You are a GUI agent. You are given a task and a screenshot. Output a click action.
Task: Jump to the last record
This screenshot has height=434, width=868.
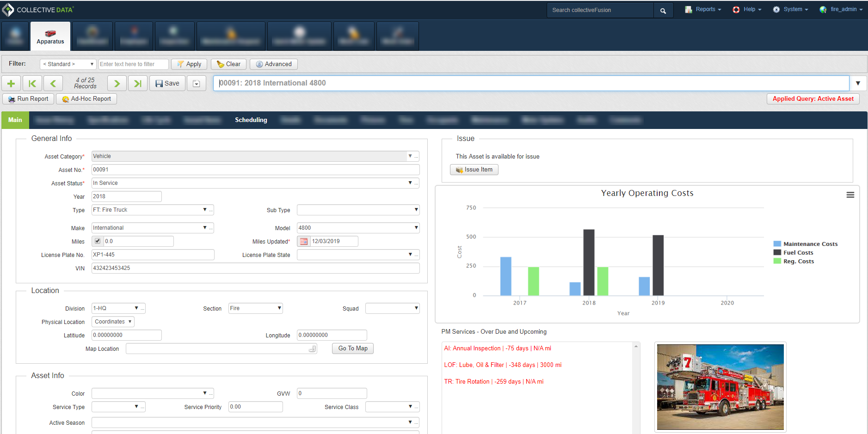137,84
